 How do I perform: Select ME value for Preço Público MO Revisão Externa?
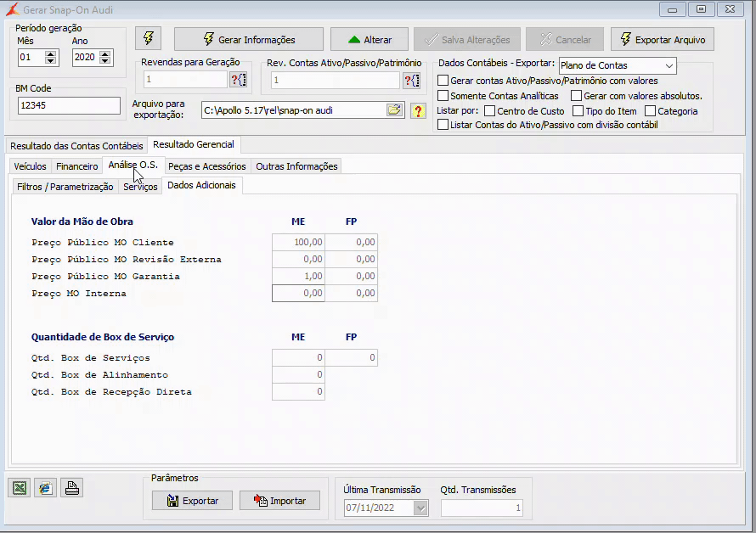pos(298,259)
